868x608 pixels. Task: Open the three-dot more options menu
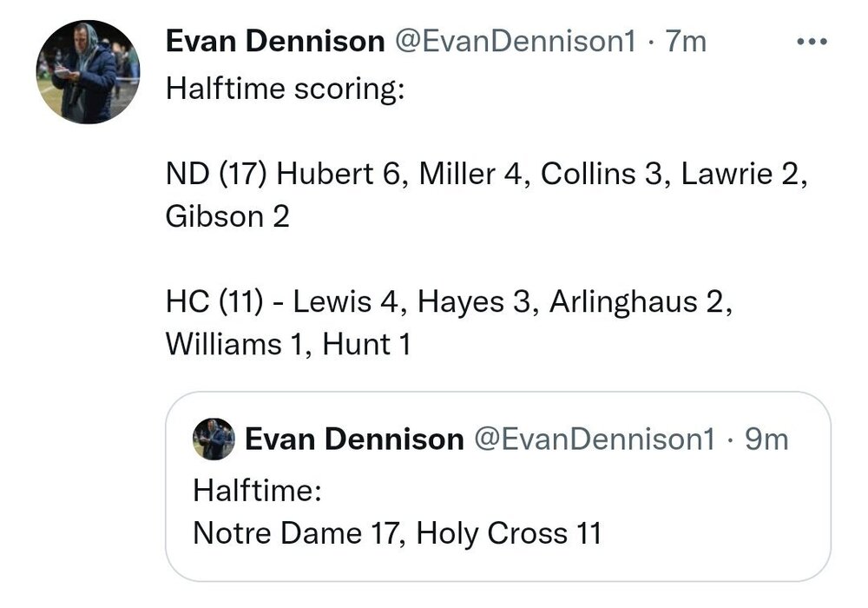pos(812,42)
